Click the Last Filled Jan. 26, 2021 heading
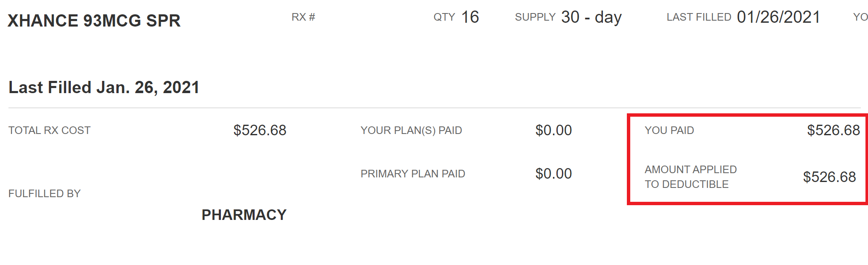Screen dimensions: 868x265 click(x=104, y=87)
